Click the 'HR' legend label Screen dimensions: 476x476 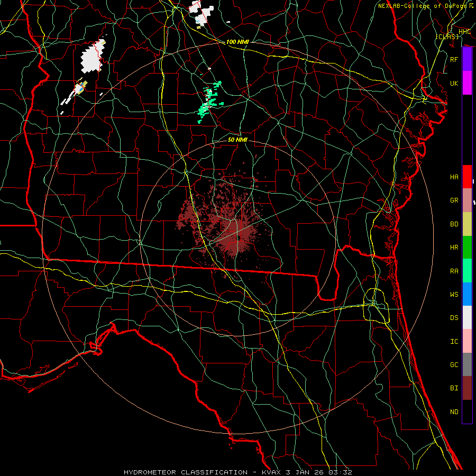tap(454, 248)
